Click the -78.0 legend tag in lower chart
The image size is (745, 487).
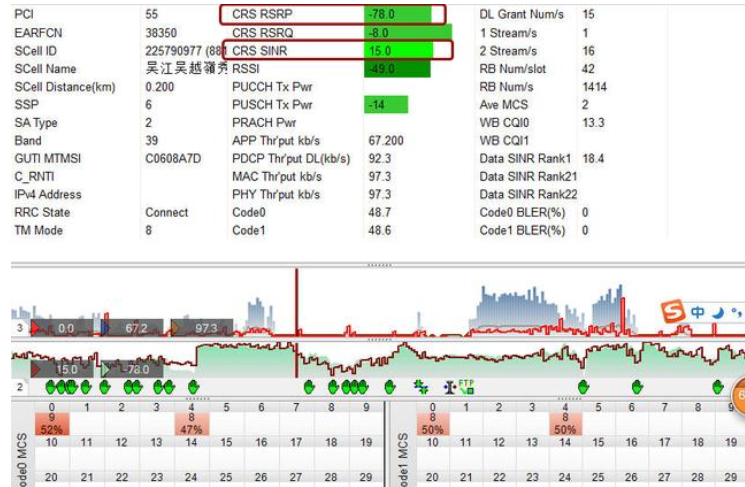(x=130, y=370)
